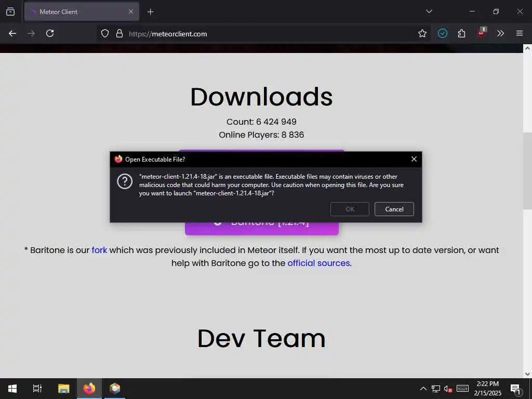The image size is (532, 399).
Task: Open the notification center icon
Action: [x=516, y=389]
